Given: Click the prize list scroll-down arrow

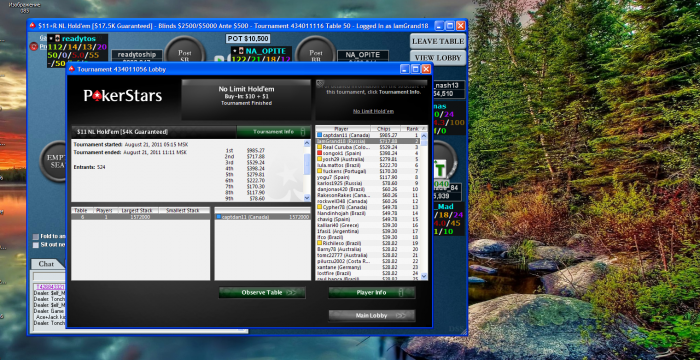Looking at the screenshot, I should (307, 198).
